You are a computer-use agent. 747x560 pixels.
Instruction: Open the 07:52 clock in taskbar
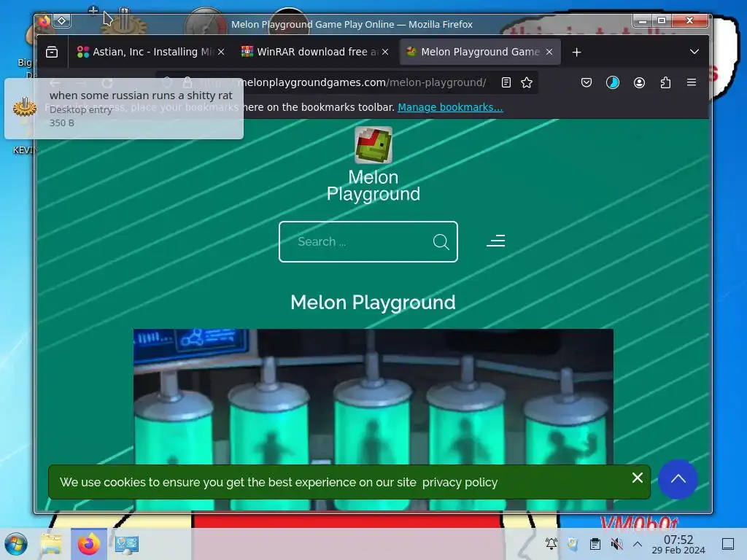pyautogui.click(x=678, y=544)
